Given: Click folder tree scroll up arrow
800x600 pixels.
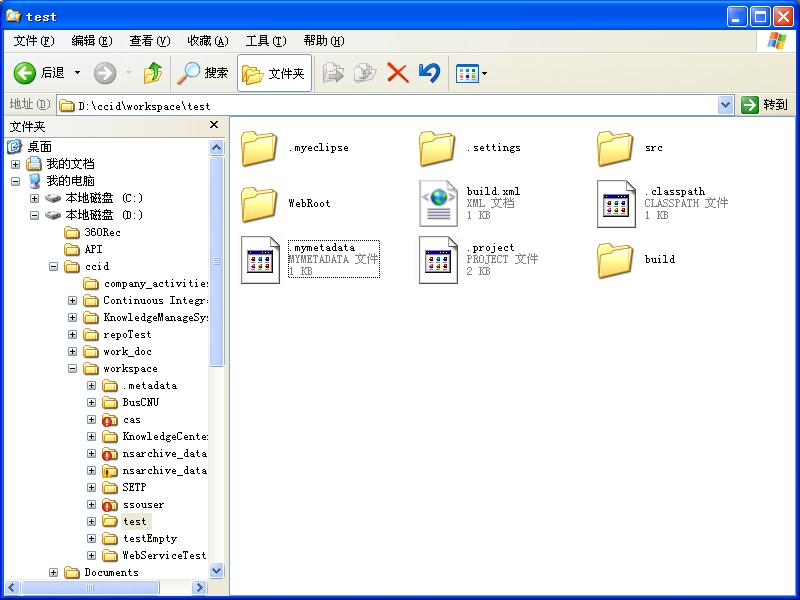Looking at the screenshot, I should coord(217,147).
